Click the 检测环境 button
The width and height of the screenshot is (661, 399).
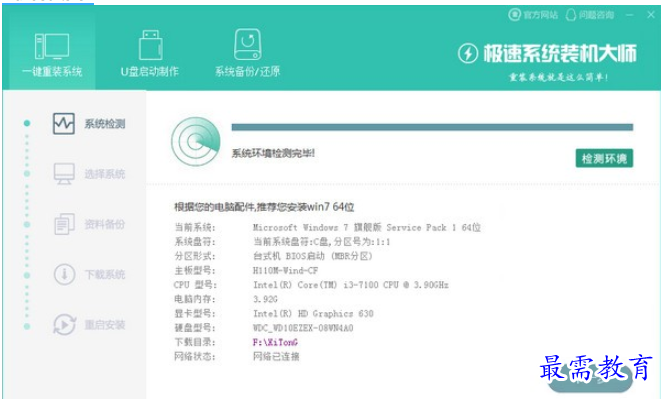604,159
